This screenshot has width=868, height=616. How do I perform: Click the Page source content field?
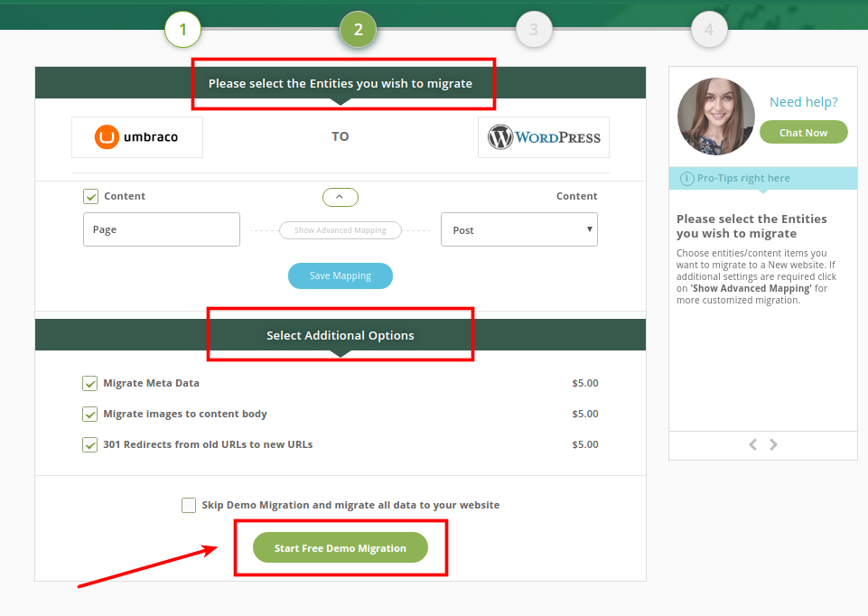(162, 229)
